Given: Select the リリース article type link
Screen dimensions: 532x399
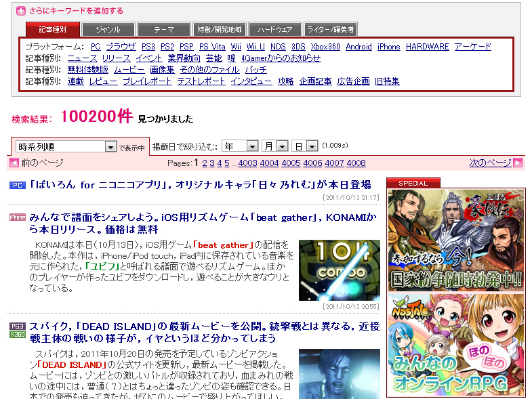Looking at the screenshot, I should 117,58.
